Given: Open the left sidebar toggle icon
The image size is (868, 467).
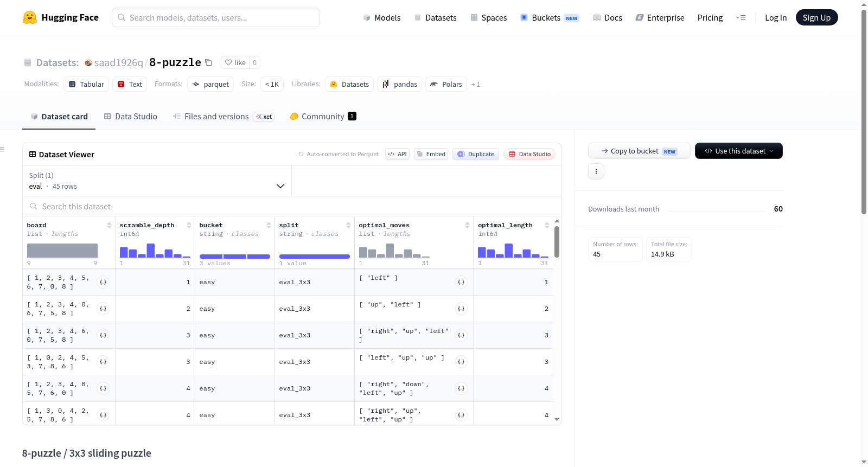Looking at the screenshot, I should 2,149.
